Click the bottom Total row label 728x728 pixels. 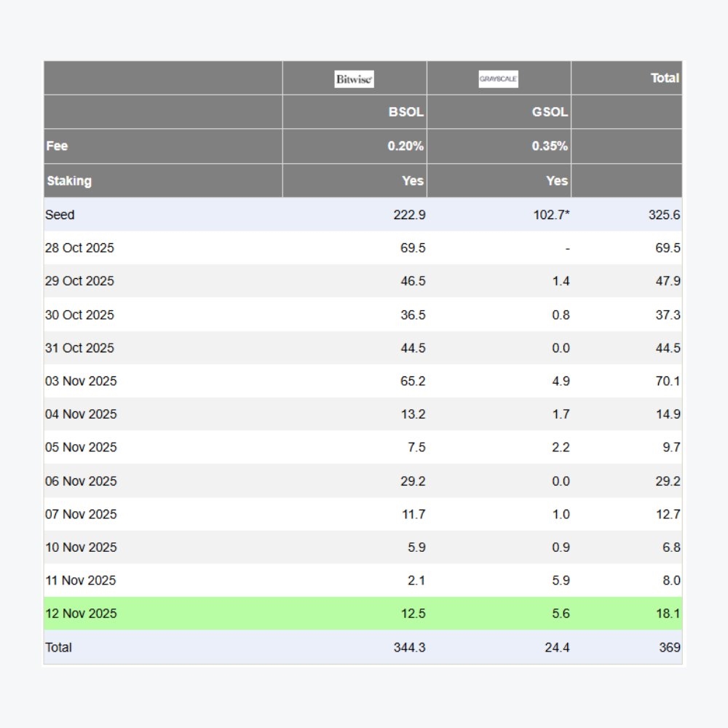58,646
